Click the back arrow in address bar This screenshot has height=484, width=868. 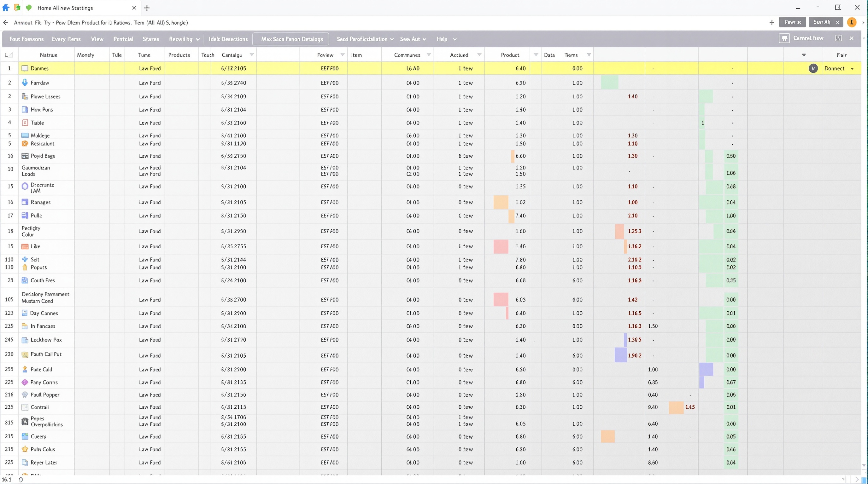pyautogui.click(x=5, y=23)
